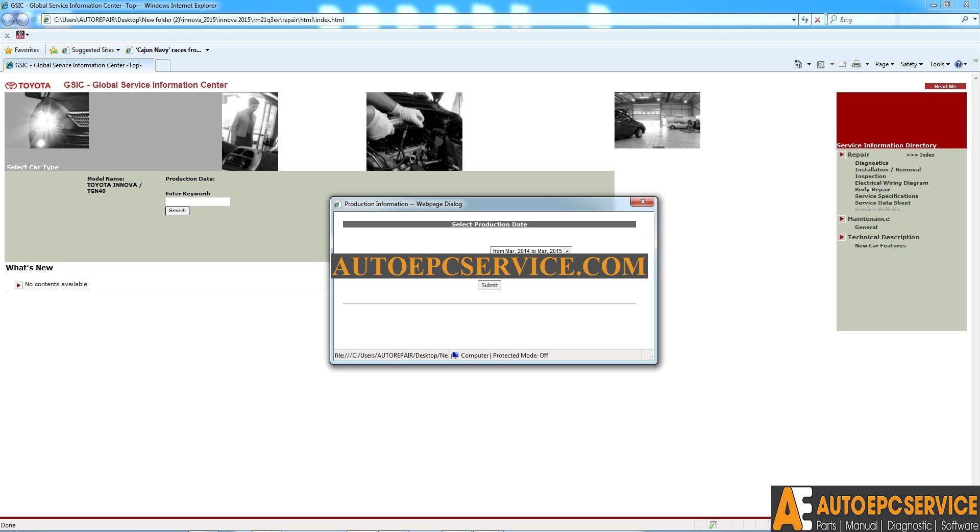Click inside the Enter Keyword field
The height and width of the screenshot is (532, 980).
(x=198, y=201)
